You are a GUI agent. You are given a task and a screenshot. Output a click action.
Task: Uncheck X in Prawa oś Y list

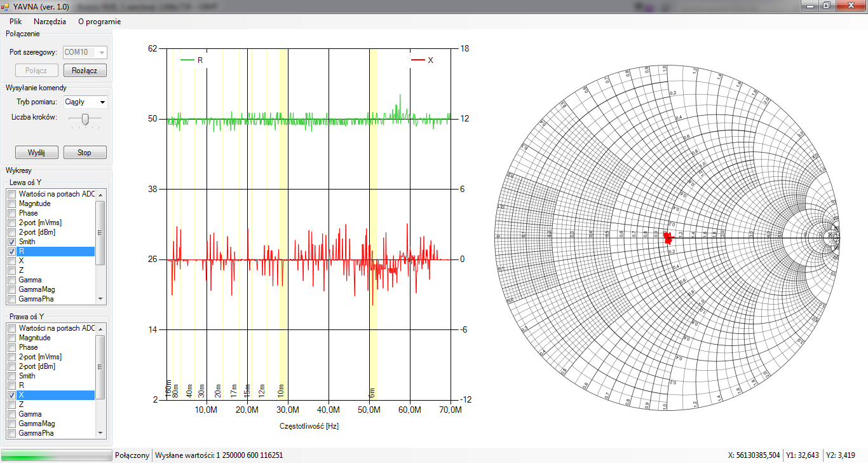click(x=11, y=396)
